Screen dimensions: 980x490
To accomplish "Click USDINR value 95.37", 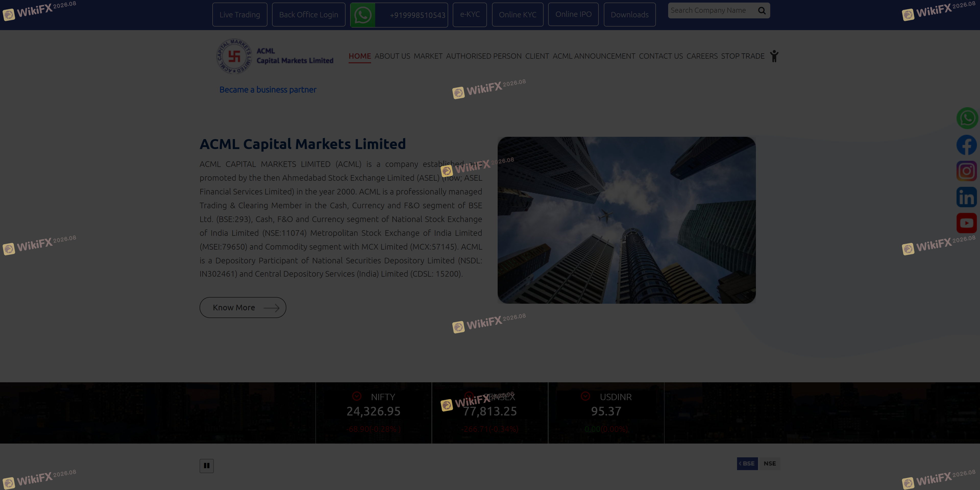I will pos(606,411).
